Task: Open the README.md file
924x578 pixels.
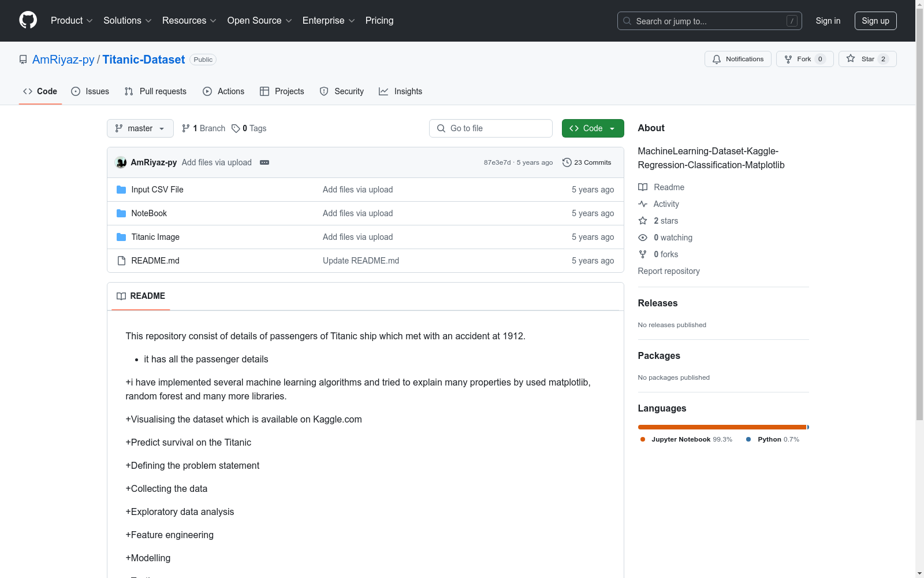Action: click(155, 261)
